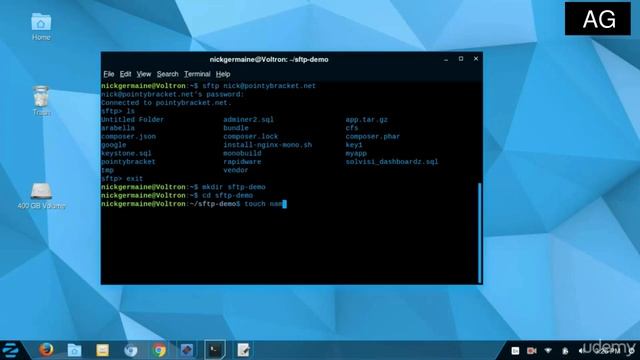Open the Help menu in Terminal
The width and height of the screenshot is (640, 360).
click(223, 74)
